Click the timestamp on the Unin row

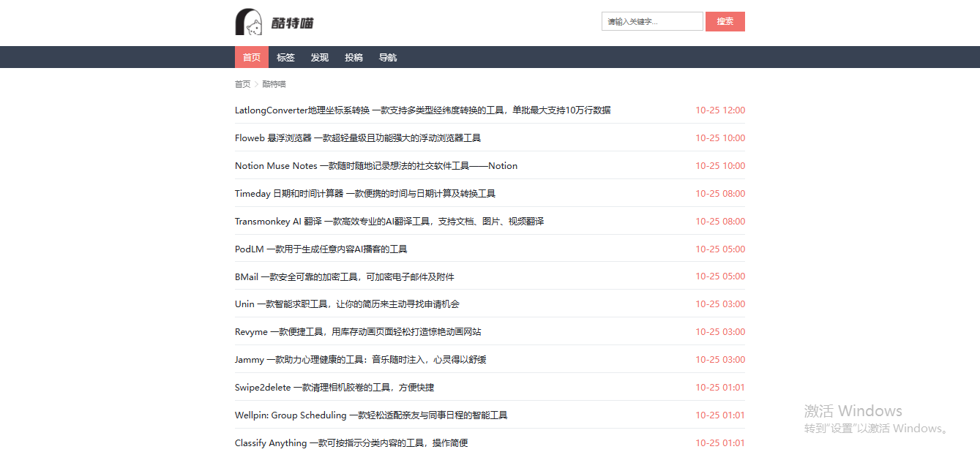[720, 304]
